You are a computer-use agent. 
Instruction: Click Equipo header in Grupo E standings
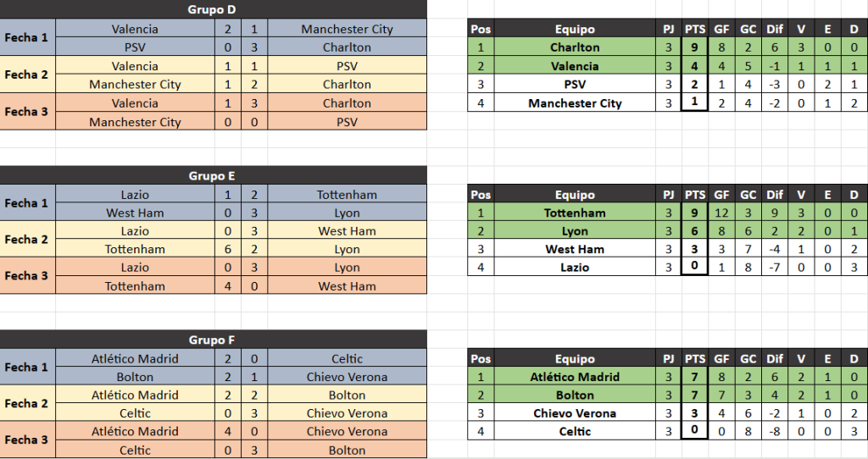pos(575,195)
